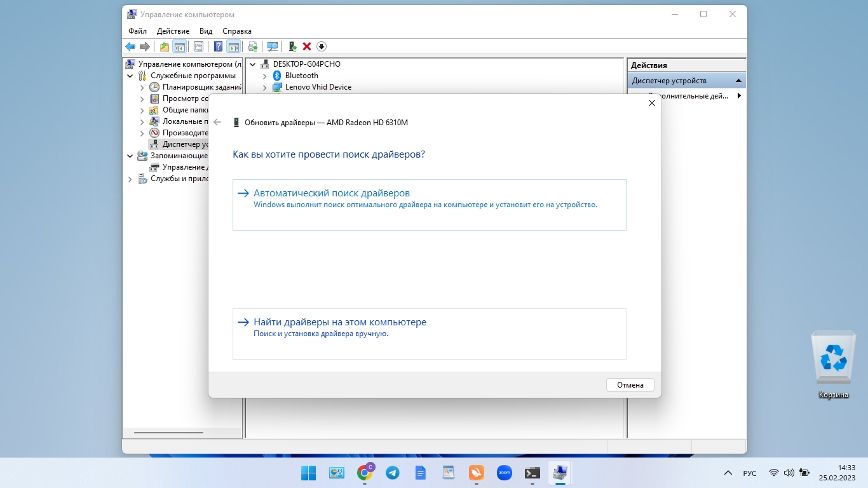Image resolution: width=868 pixels, height=488 pixels.
Task: Open the orange bird app in the taskbar
Action: point(477,473)
